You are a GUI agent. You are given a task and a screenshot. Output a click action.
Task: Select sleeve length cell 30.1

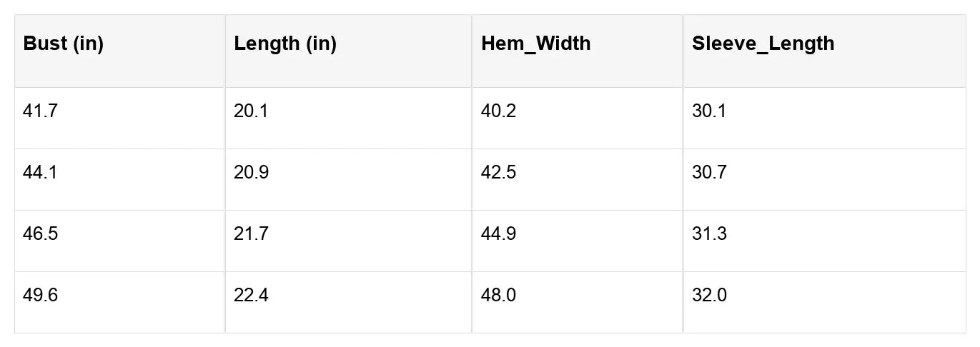point(709,111)
